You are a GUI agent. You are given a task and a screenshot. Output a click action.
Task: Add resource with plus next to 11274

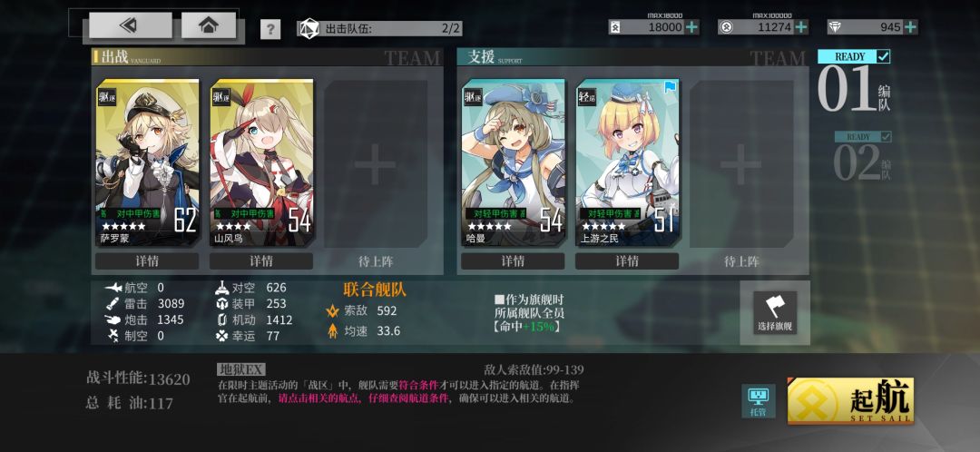coord(800,27)
